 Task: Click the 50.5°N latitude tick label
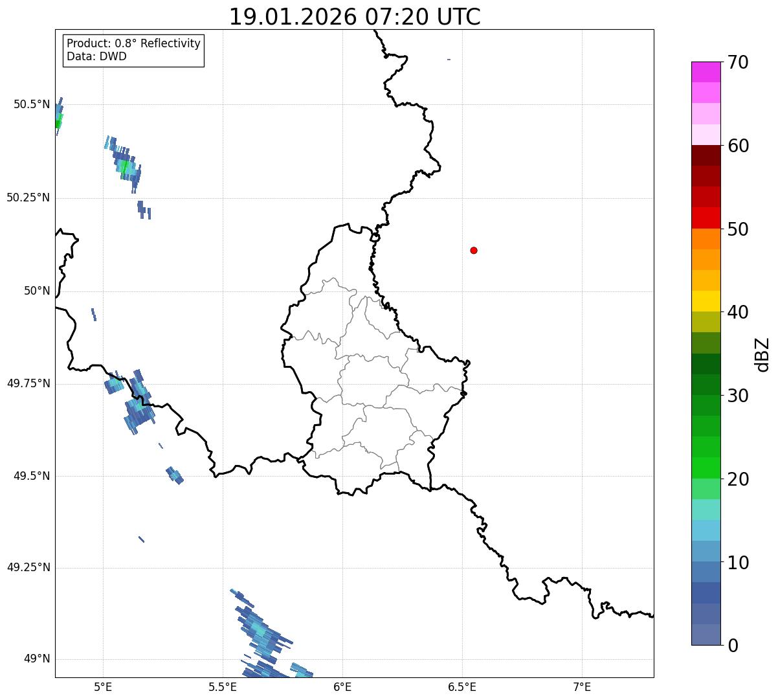[x=32, y=104]
